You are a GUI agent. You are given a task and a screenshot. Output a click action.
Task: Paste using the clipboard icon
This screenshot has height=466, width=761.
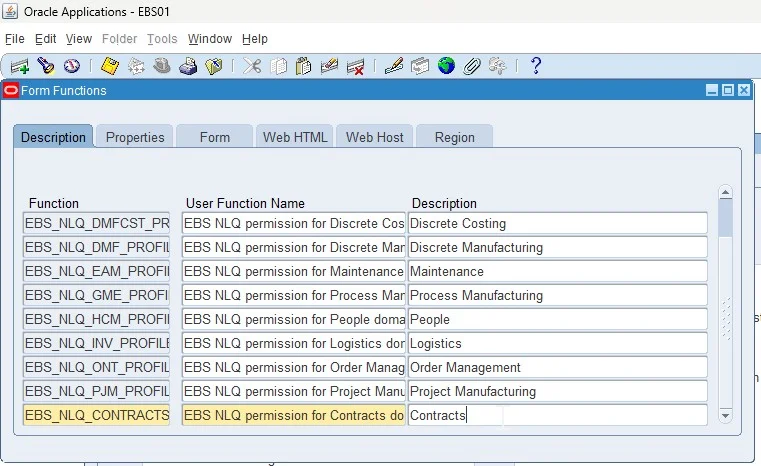click(x=303, y=66)
